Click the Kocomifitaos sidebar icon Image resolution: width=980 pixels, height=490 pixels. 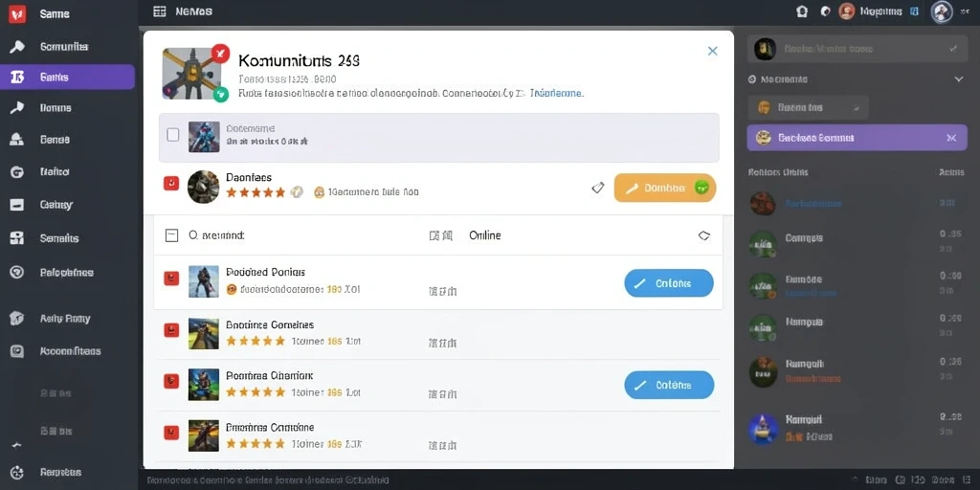17,351
